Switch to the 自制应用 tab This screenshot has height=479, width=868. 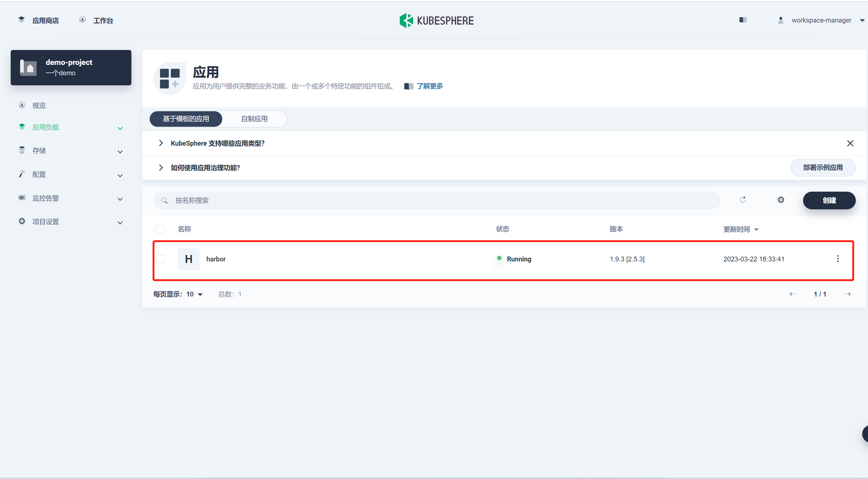[254, 119]
